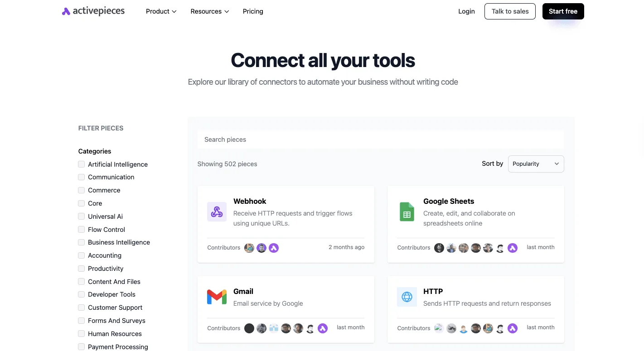Click the Login link
Screen dimensions: 644x351
tap(466, 11)
